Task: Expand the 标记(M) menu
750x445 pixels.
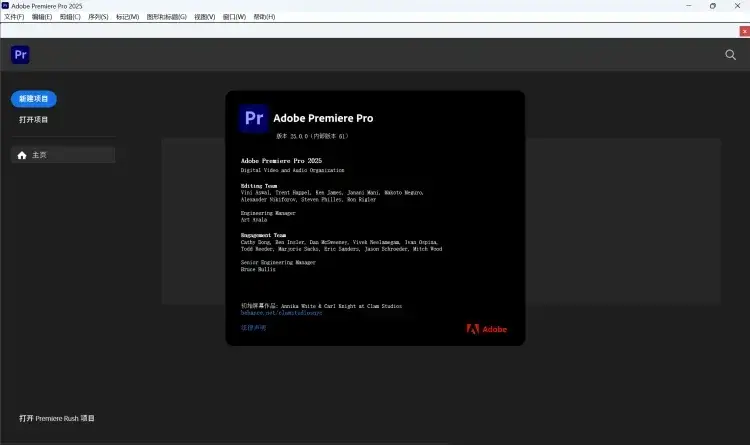Action: [127, 17]
